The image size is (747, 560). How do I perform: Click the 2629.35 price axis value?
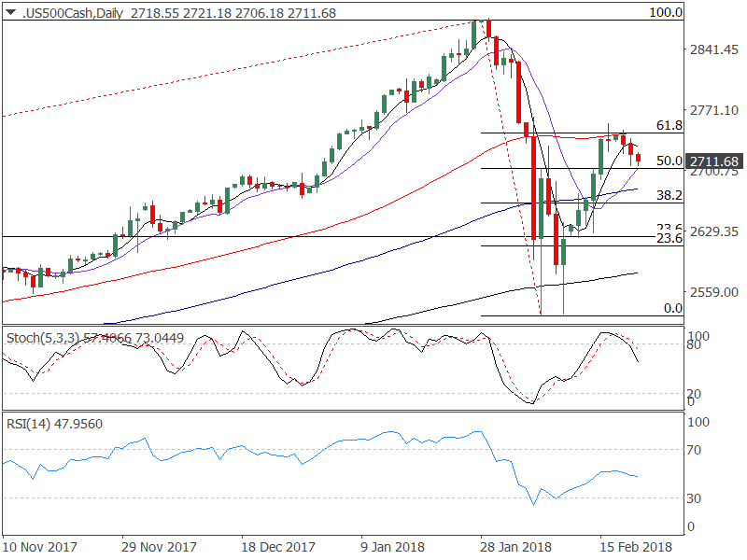(714, 231)
